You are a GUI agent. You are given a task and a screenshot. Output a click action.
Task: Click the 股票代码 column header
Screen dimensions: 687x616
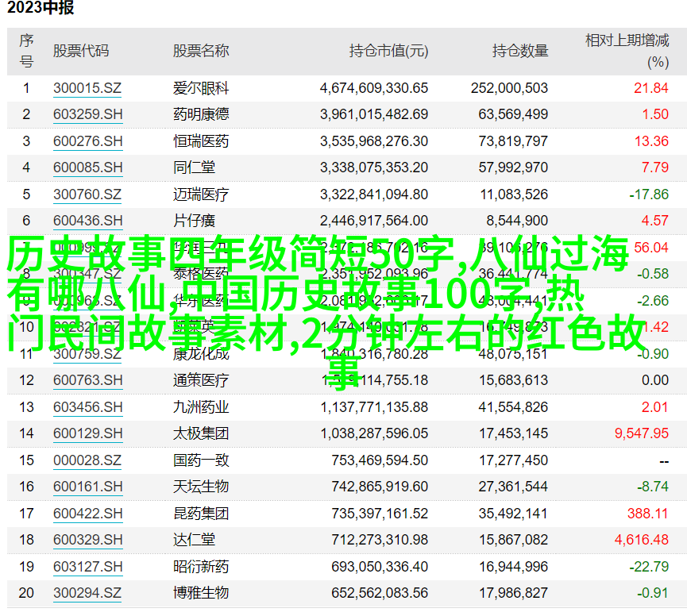tap(81, 52)
